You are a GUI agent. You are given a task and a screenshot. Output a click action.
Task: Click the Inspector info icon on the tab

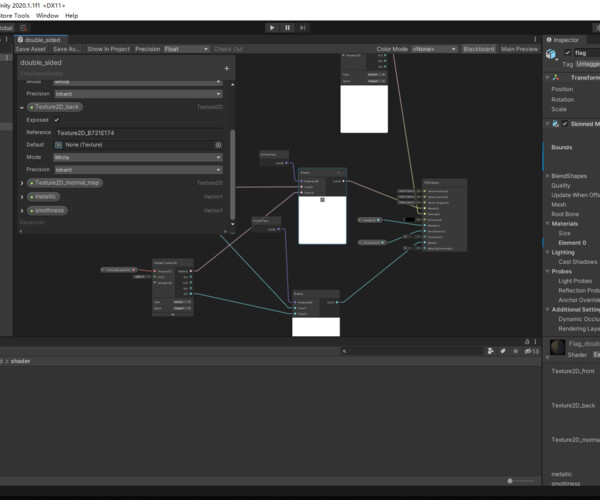tap(549, 40)
